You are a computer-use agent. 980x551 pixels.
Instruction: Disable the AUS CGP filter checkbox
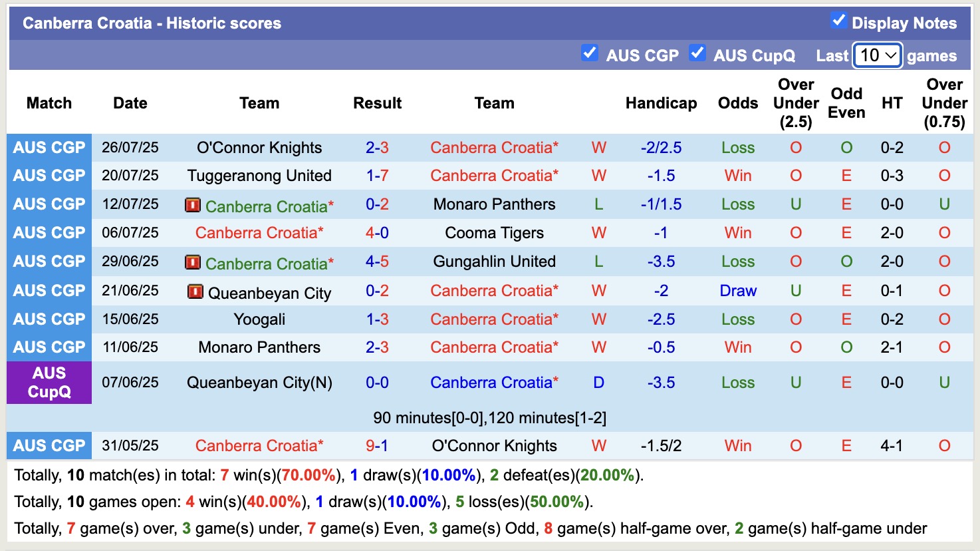tap(589, 53)
